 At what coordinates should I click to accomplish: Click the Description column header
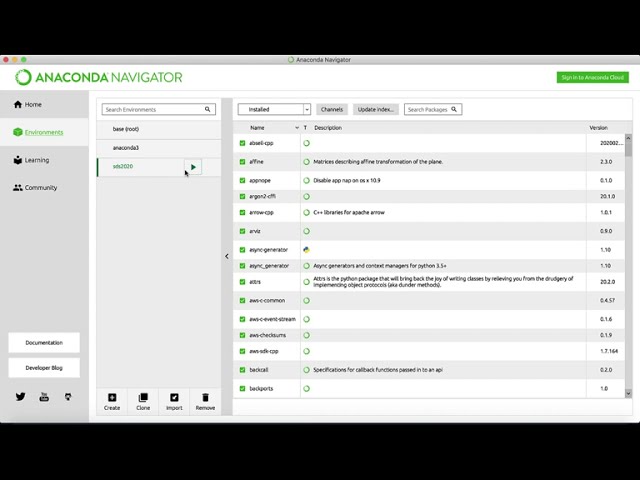click(x=328, y=128)
